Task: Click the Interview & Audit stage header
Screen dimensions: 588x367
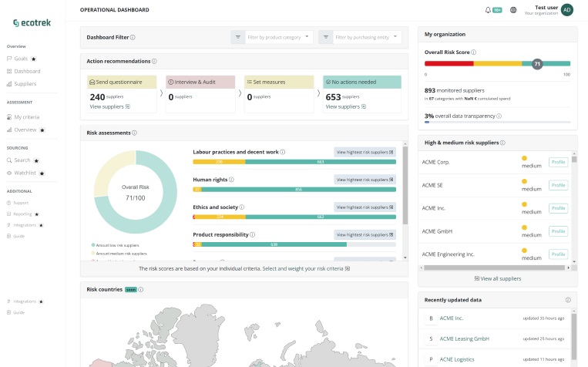Action: [x=200, y=82]
